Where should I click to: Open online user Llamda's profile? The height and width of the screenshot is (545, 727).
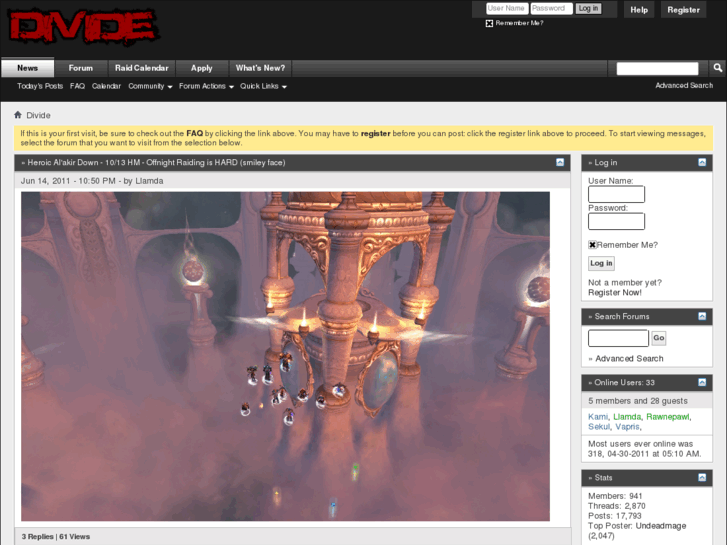pyautogui.click(x=627, y=417)
